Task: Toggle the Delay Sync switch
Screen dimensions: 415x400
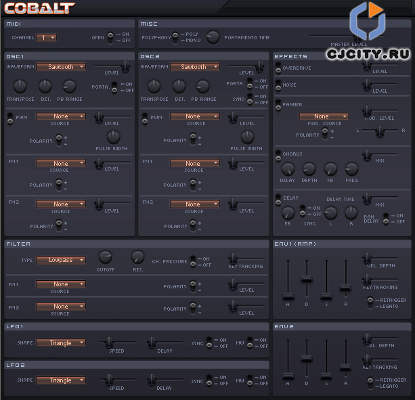Action: [303, 211]
